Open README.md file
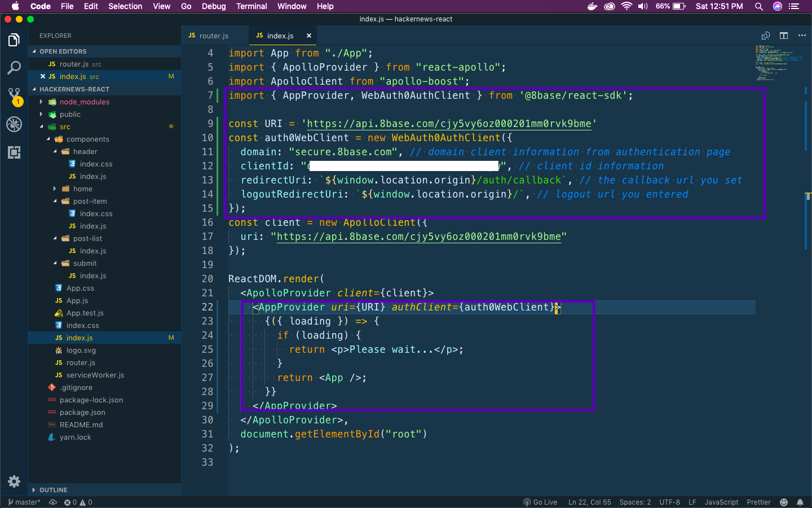This screenshot has width=812, height=508. 104,424
